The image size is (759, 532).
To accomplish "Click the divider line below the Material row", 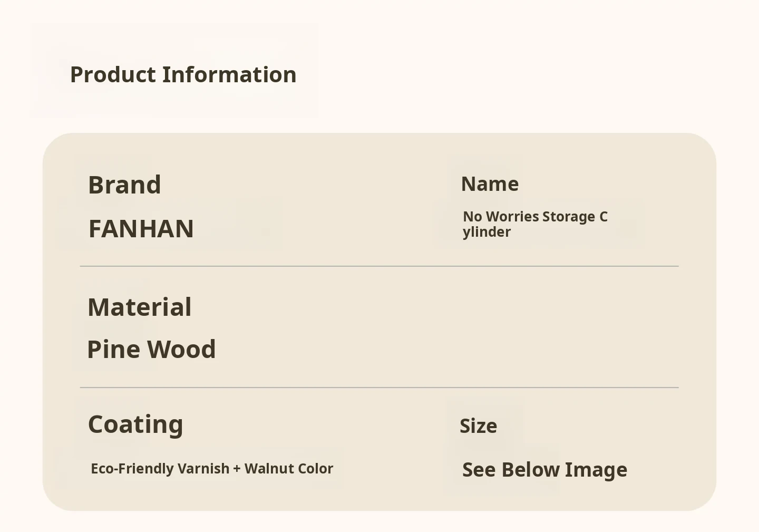I will 379,388.
